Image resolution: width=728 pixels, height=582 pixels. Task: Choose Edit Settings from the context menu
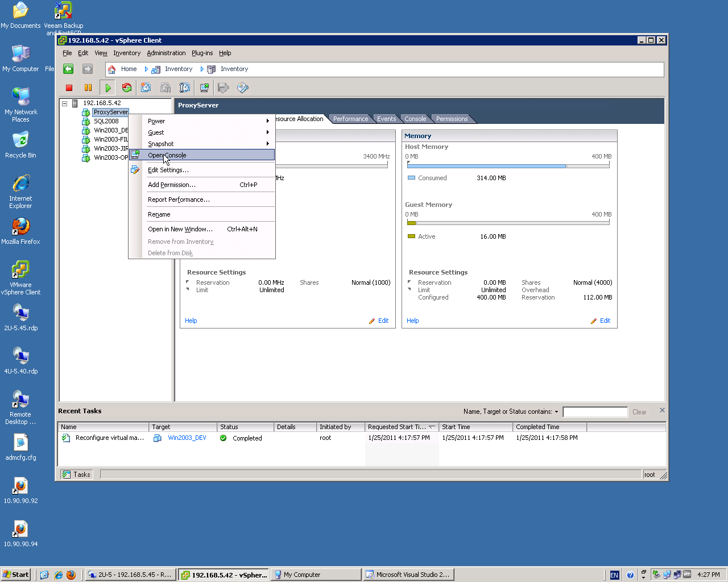202,170
